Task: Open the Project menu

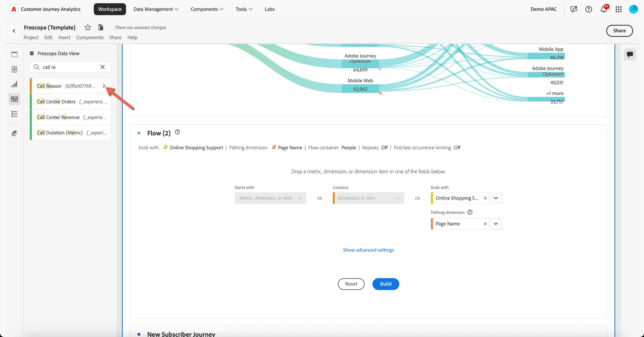Action: (x=31, y=38)
